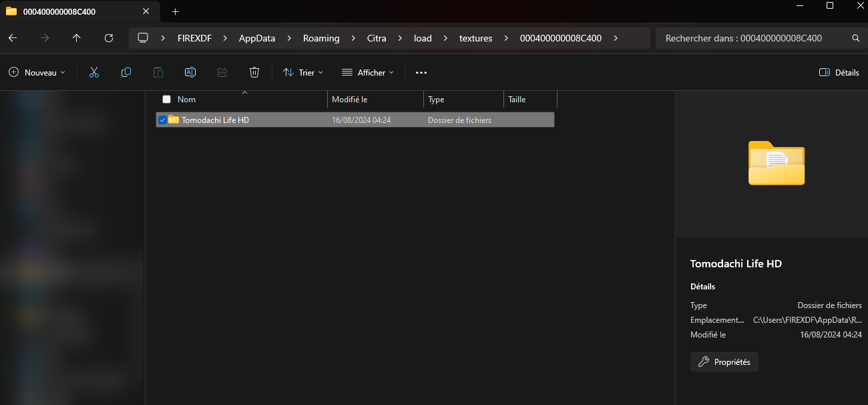Open the Trier sort dropdown
868x405 pixels.
coord(303,72)
